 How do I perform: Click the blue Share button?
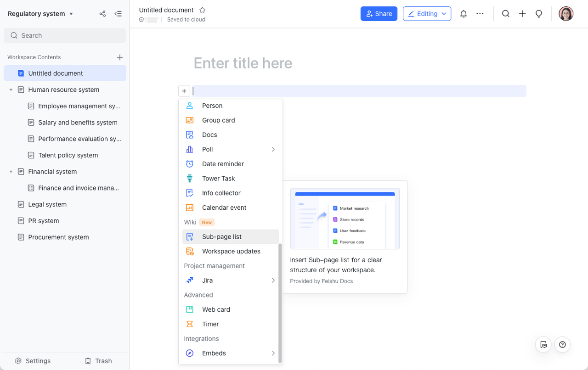click(x=379, y=14)
